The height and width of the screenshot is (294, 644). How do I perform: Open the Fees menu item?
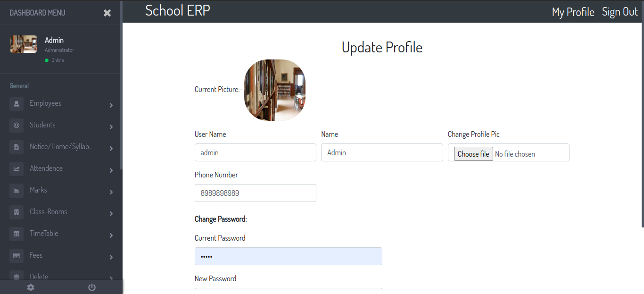[61, 255]
